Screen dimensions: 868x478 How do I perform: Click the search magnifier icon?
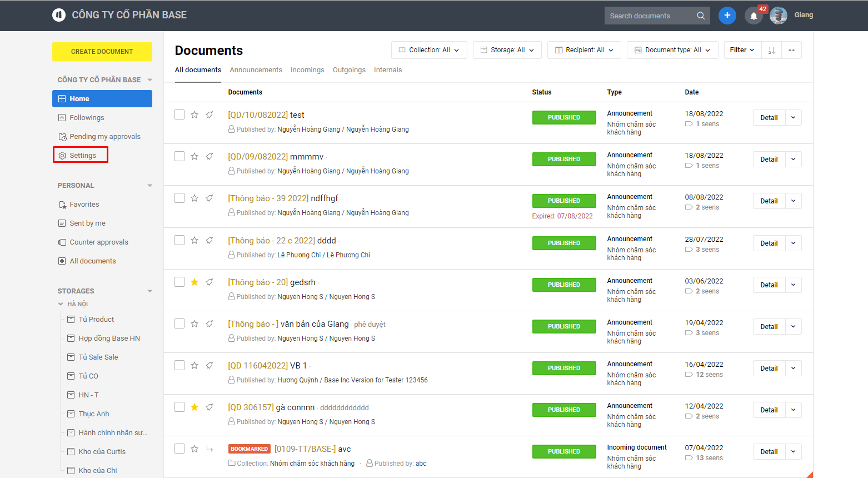click(x=701, y=16)
